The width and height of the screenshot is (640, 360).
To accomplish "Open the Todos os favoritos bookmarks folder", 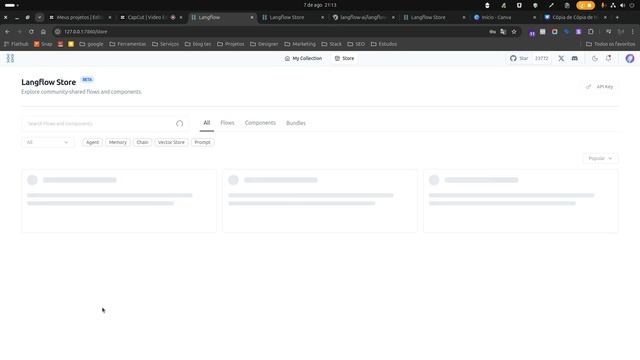I will click(610, 44).
